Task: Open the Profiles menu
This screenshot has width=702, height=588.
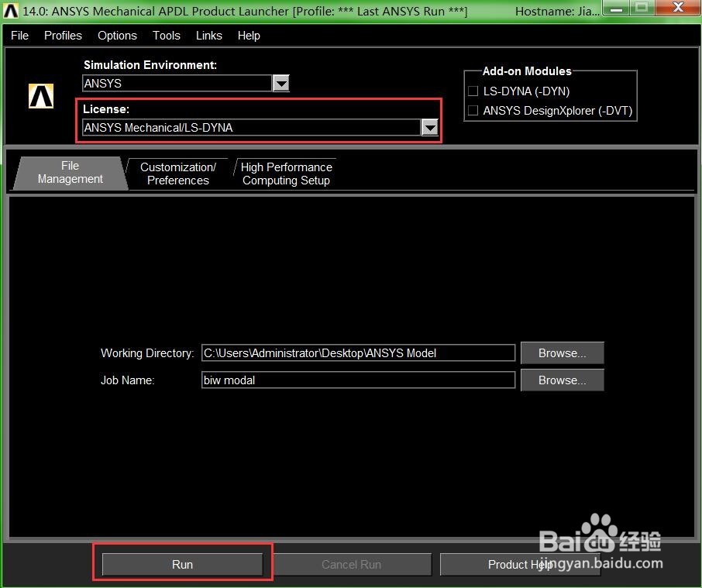Action: click(x=63, y=36)
